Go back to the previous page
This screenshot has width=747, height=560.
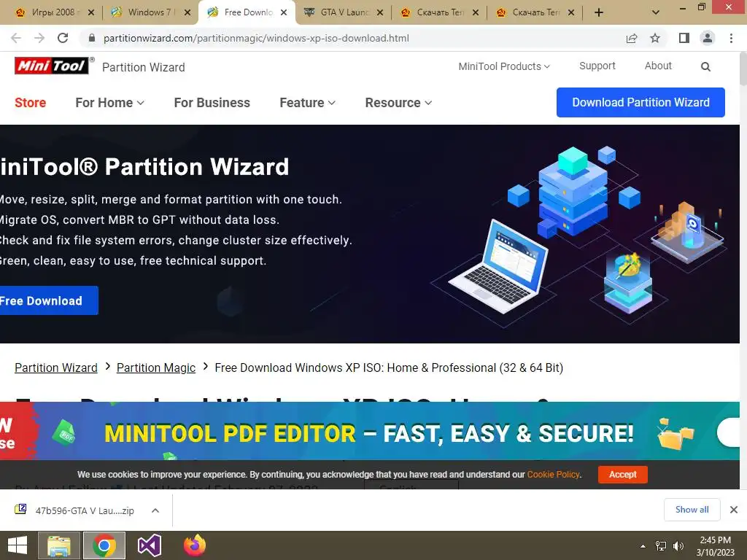[16, 38]
